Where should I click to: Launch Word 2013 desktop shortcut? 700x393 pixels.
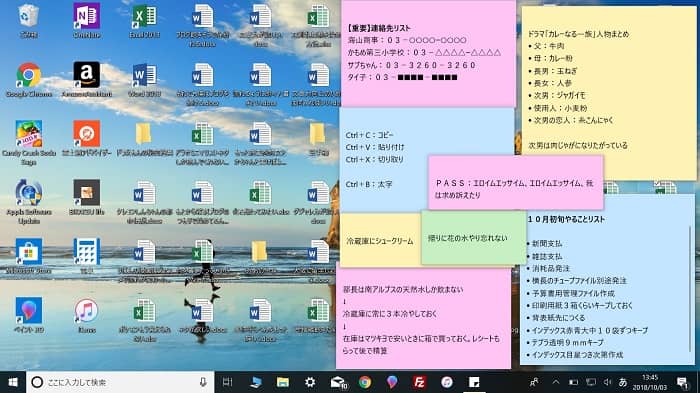pos(144,80)
